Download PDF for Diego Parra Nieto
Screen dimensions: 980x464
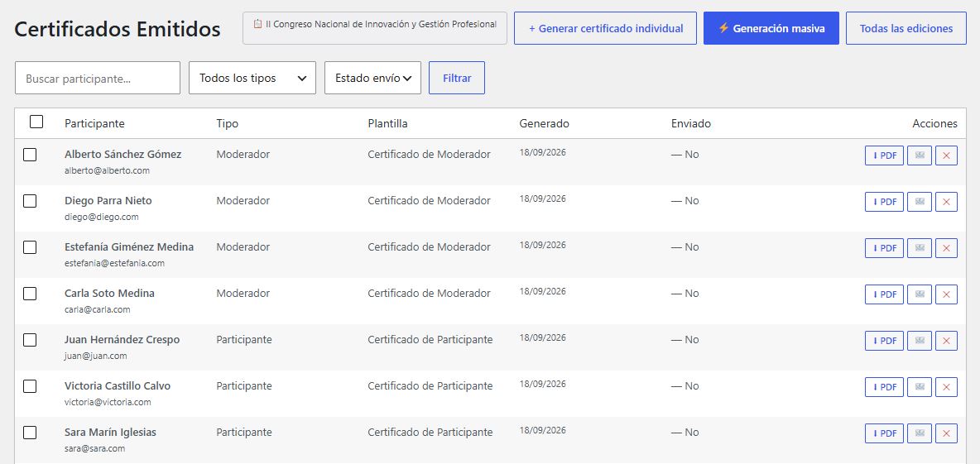884,202
